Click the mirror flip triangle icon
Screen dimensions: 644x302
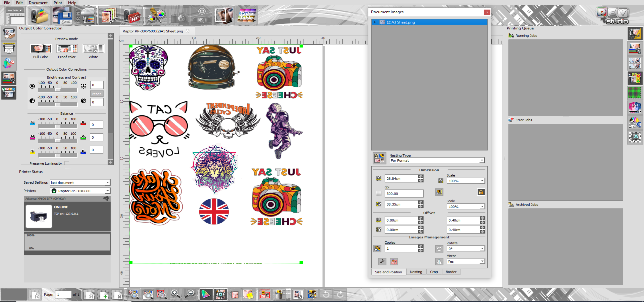(439, 262)
